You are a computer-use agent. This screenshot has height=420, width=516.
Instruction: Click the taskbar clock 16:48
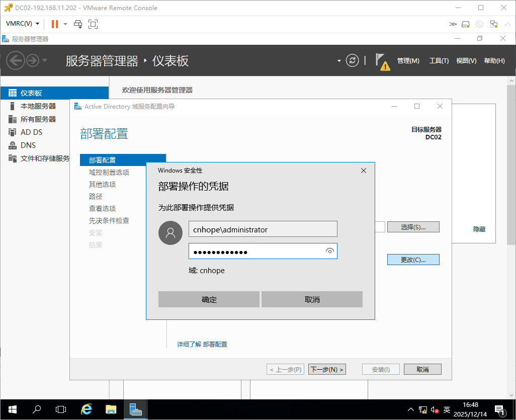point(470,405)
